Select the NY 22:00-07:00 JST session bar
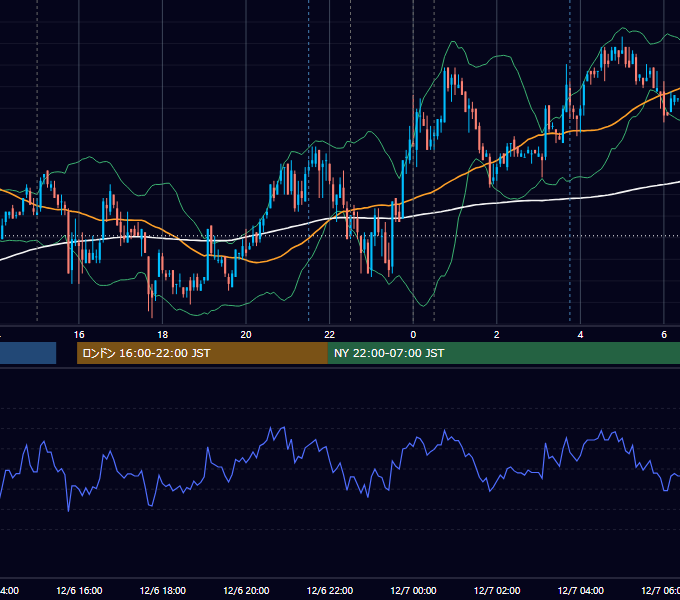This screenshot has width=680, height=600. pos(503,353)
